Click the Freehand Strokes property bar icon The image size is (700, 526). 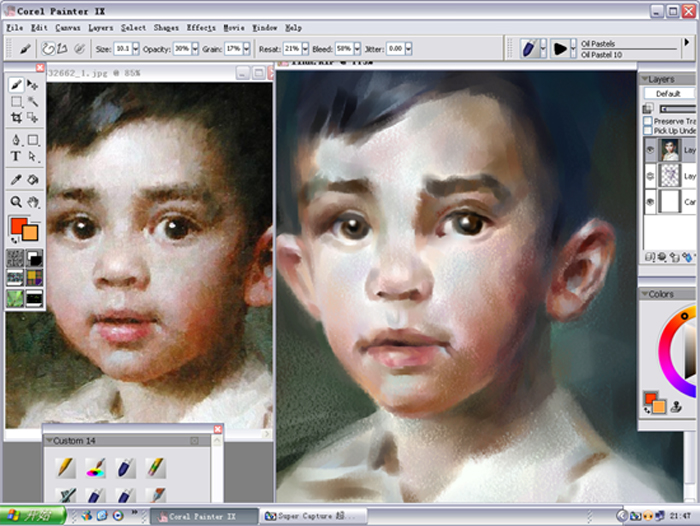[x=48, y=48]
